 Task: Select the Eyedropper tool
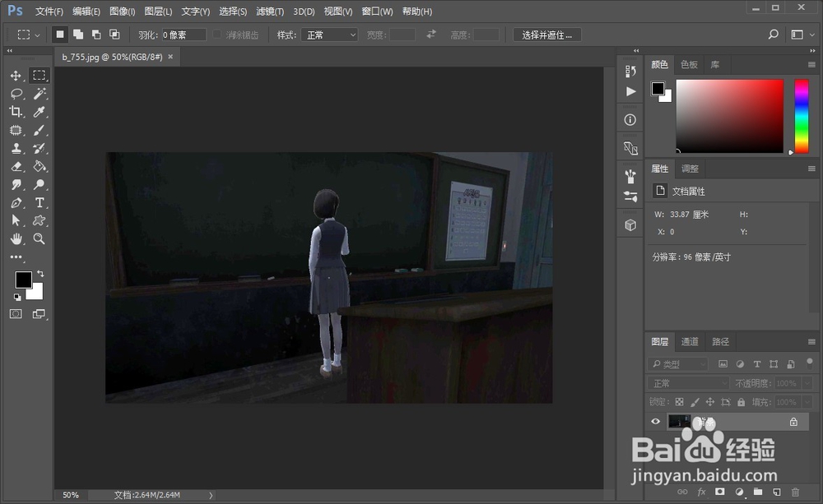pos(39,112)
